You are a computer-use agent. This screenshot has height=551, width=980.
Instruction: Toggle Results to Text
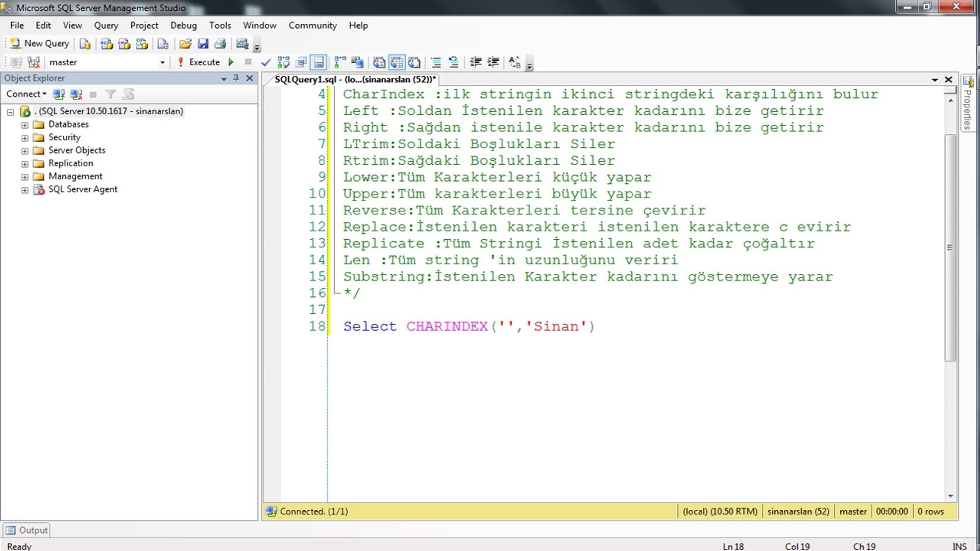tap(379, 62)
